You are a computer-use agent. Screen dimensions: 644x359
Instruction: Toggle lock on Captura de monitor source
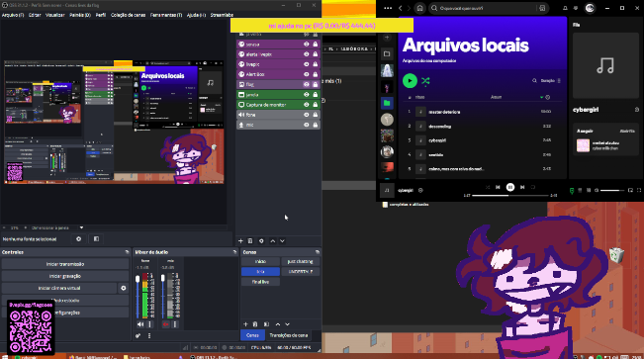pyautogui.click(x=316, y=104)
